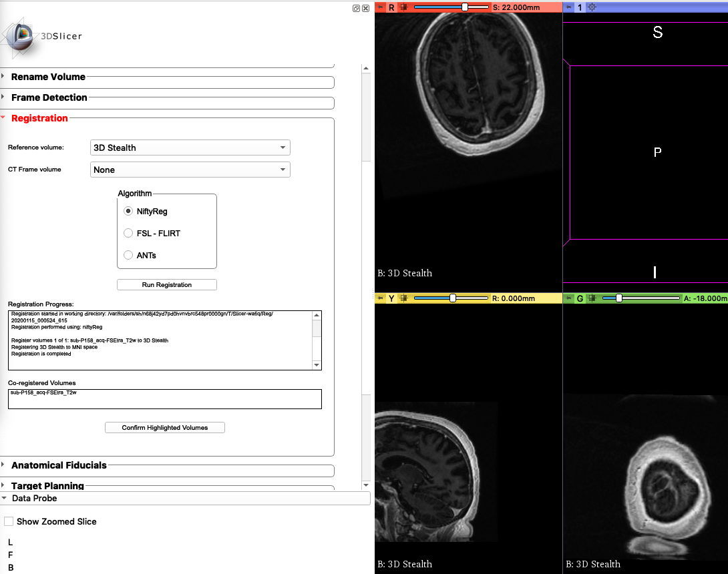Screen dimensions: 728x574
Task: Select sub-P158_acq-FSEtra_T2w in Co-registered Volumes
Action: point(43,392)
